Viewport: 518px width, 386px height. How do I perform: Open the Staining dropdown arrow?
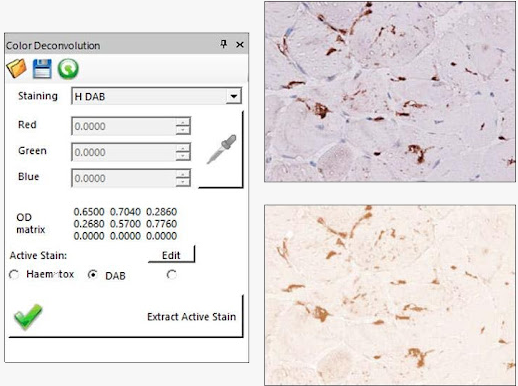(234, 96)
